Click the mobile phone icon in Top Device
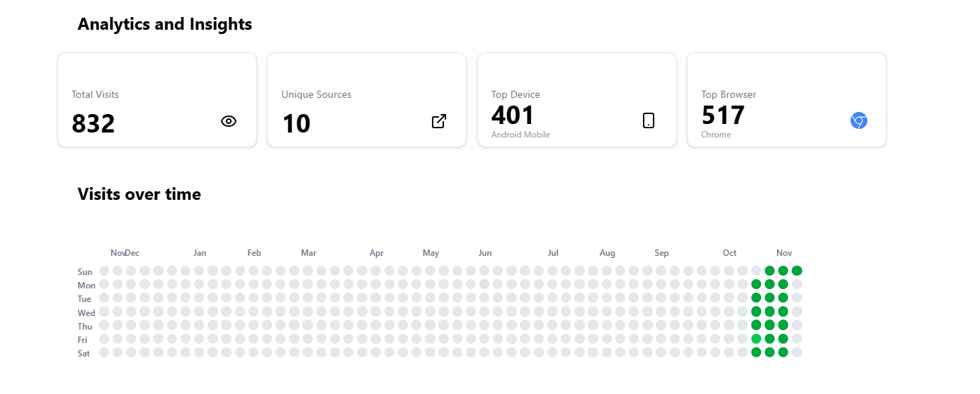The image size is (980, 394). (x=649, y=120)
